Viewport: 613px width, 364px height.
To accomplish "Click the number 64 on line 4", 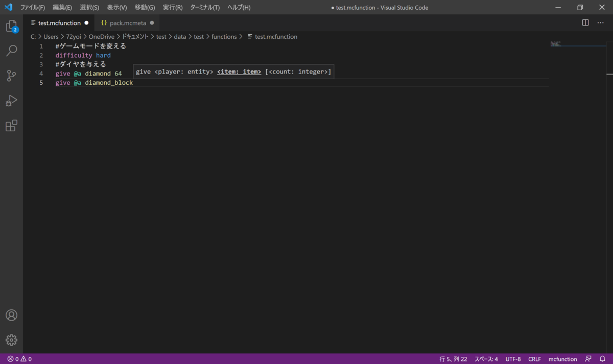I will [118, 74].
